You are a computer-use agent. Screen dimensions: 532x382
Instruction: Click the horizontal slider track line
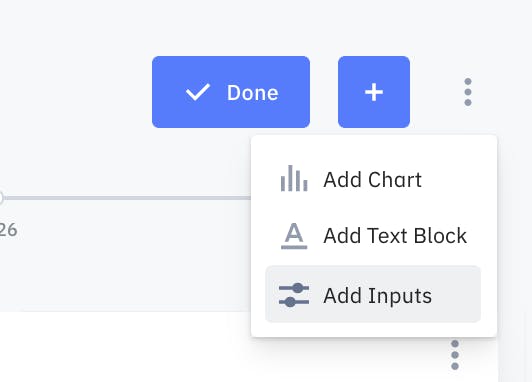point(128,198)
